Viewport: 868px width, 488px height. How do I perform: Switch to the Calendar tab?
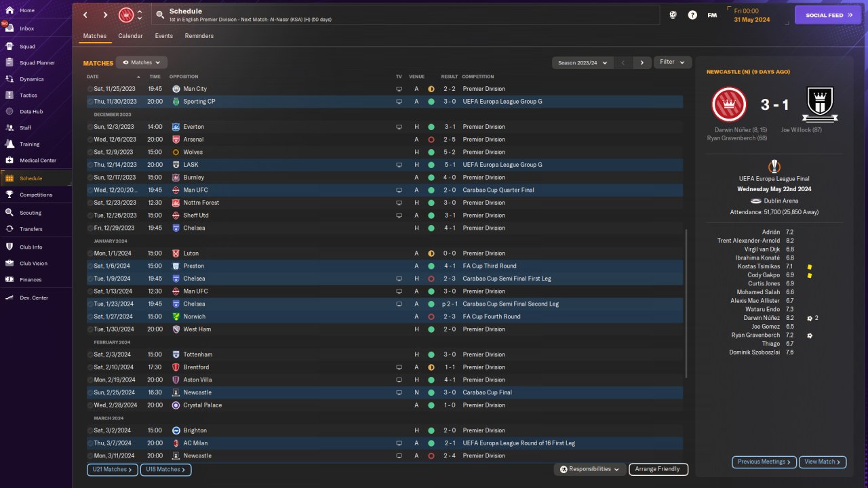click(x=130, y=36)
